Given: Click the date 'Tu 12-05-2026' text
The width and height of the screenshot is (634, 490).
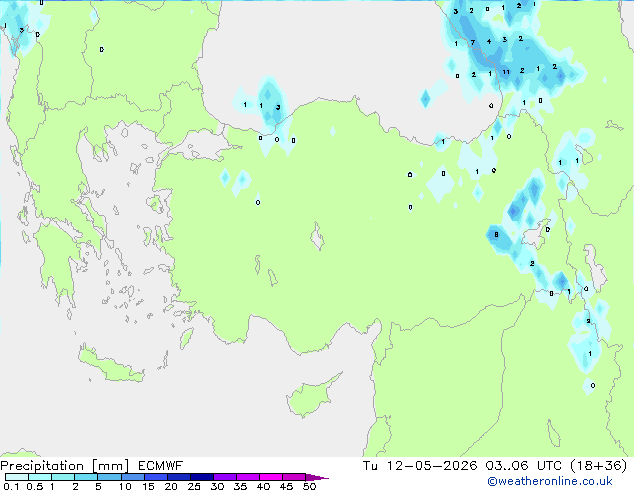Looking at the screenshot, I should (420, 466).
